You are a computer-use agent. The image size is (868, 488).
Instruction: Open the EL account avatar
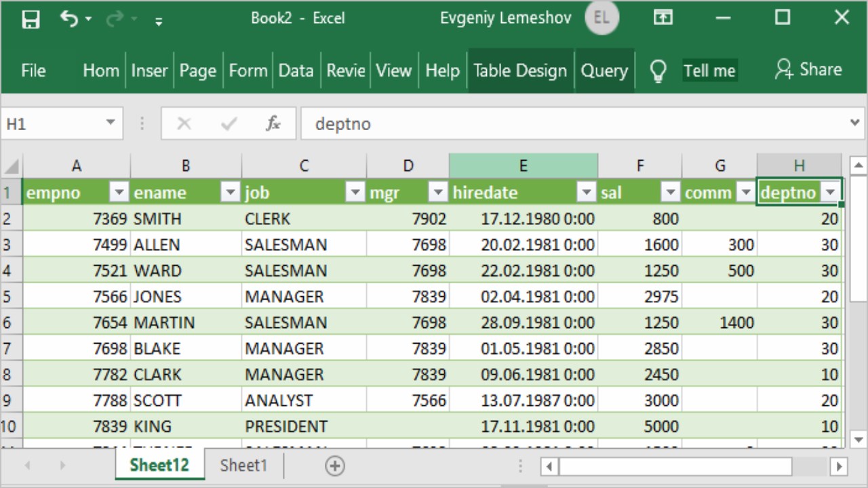pyautogui.click(x=601, y=18)
